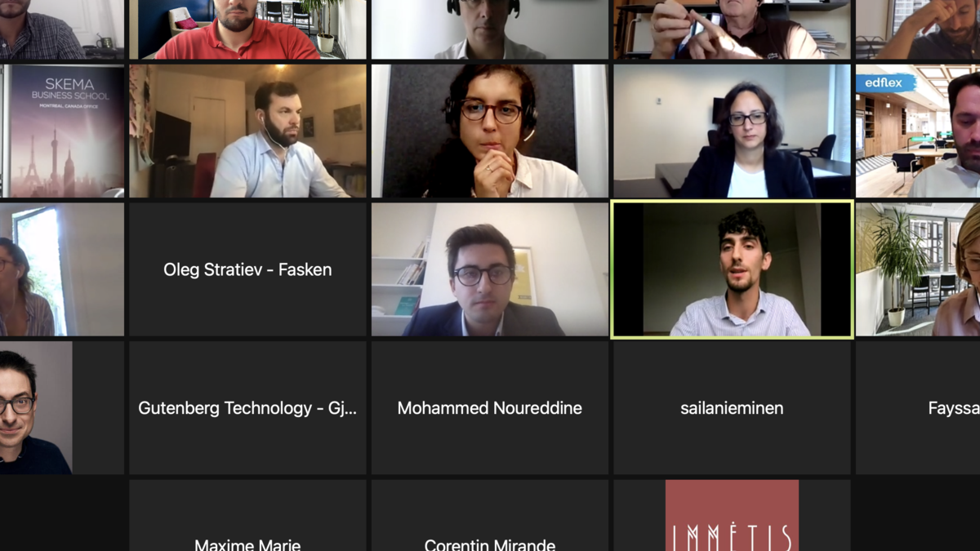This screenshot has height=551, width=980.
Task: Click the woman beside window on left edge
Action: (x=62, y=269)
